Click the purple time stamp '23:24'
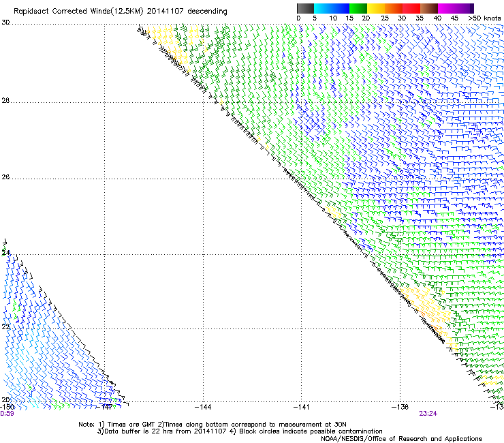Viewport: 504px width, 443px height. pos(428,414)
